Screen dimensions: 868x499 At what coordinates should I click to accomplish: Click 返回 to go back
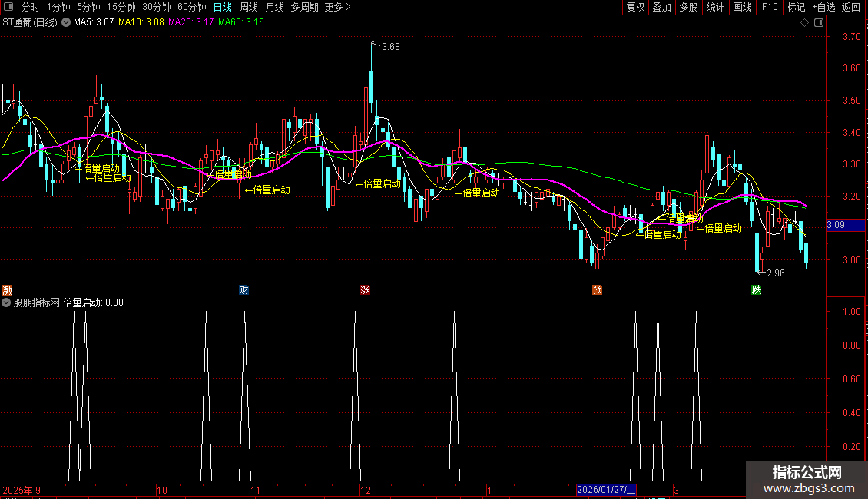coord(851,7)
